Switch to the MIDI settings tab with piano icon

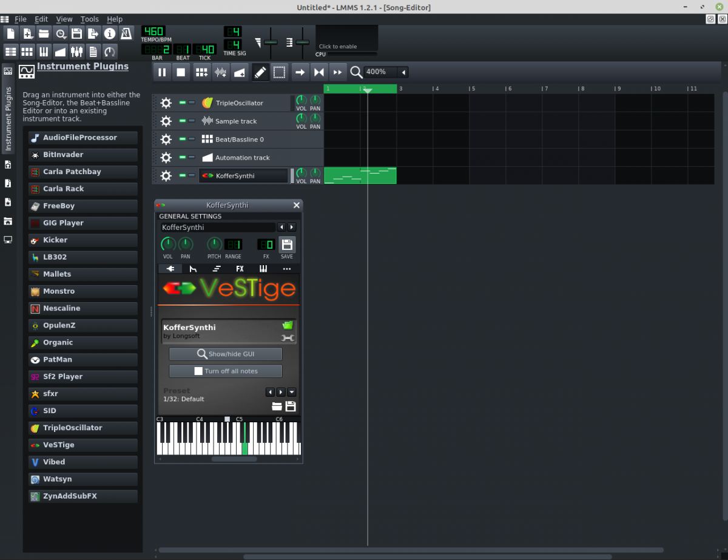pyautogui.click(x=263, y=269)
